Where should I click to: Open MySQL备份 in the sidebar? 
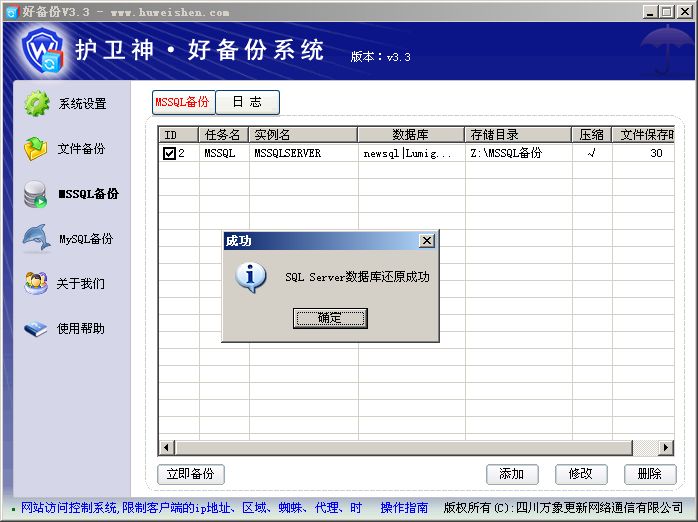tap(86, 239)
